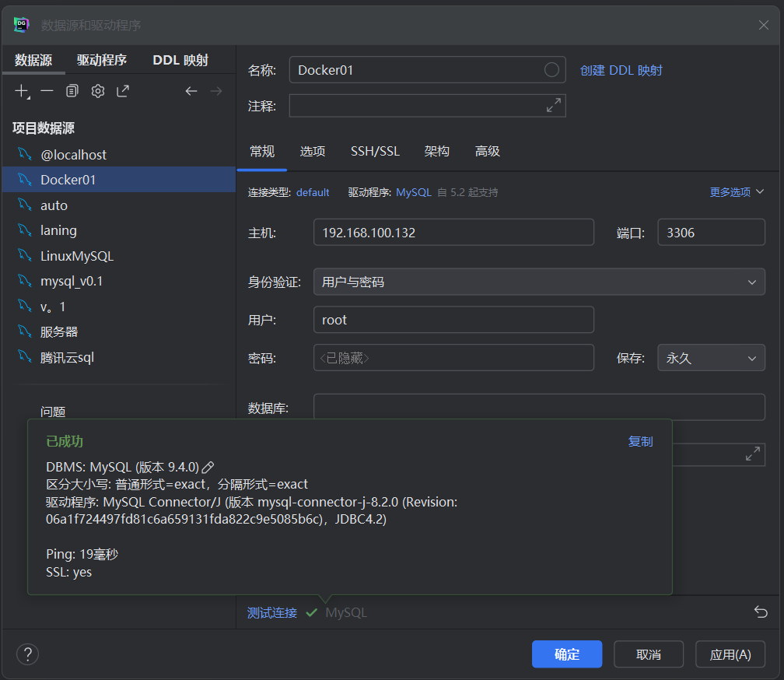784x680 pixels.
Task: Remove selected data source using minus icon
Action: point(46,91)
